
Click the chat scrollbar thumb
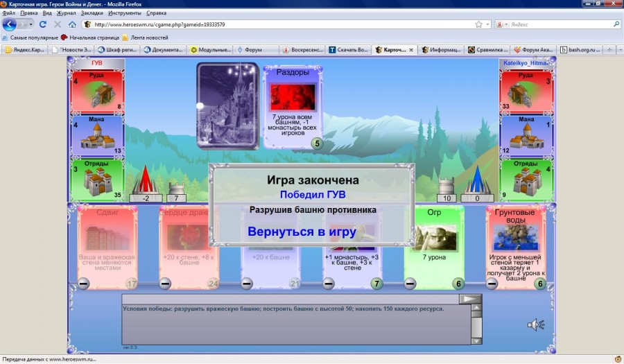476,314
